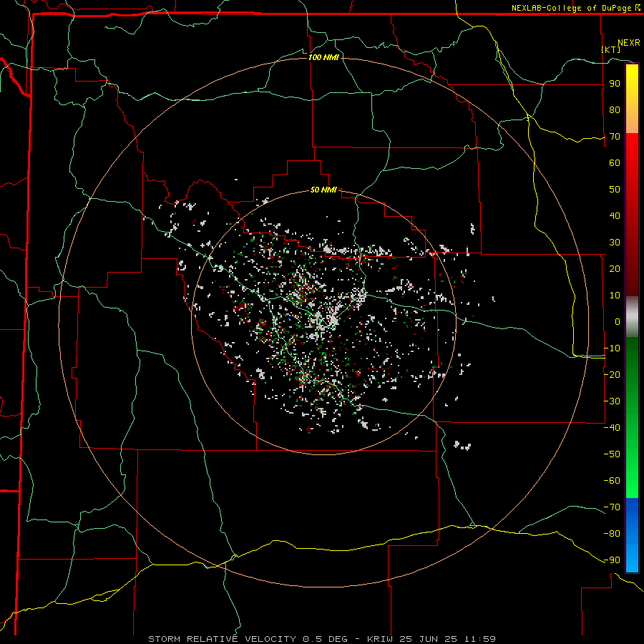Click the legend value 50

pyautogui.click(x=615, y=190)
